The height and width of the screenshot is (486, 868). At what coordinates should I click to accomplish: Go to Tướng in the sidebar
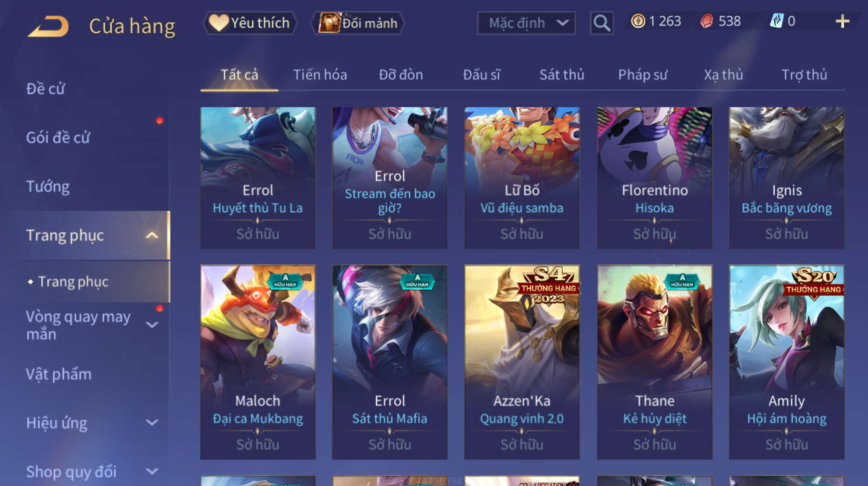pos(48,186)
